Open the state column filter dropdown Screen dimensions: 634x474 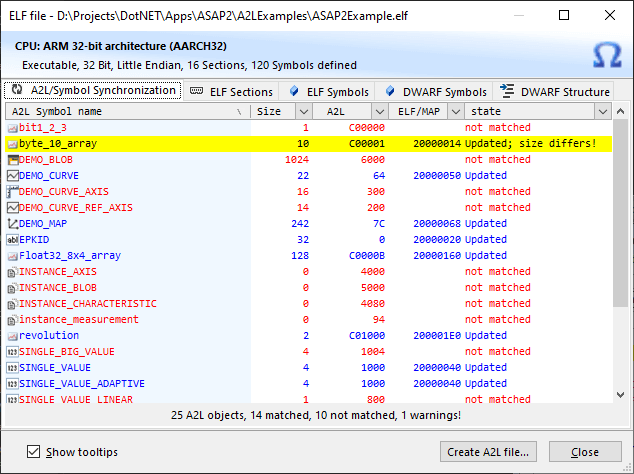pos(601,112)
